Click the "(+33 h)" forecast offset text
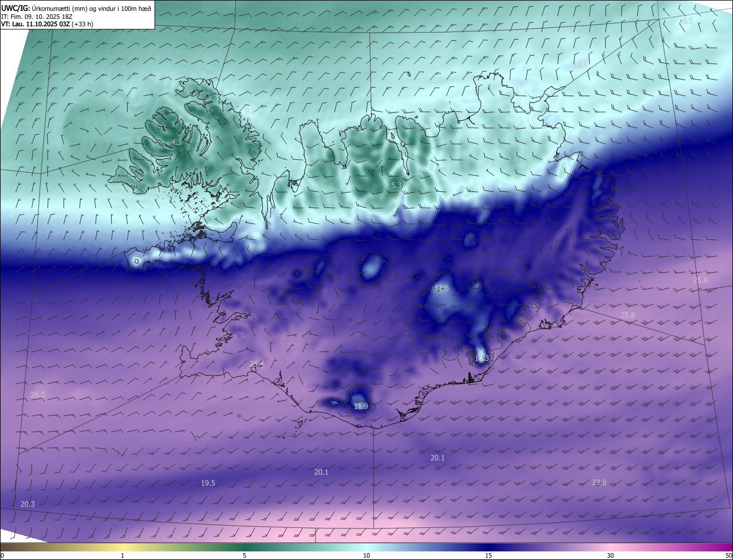Screen dimensions: 733x560 click(83, 24)
